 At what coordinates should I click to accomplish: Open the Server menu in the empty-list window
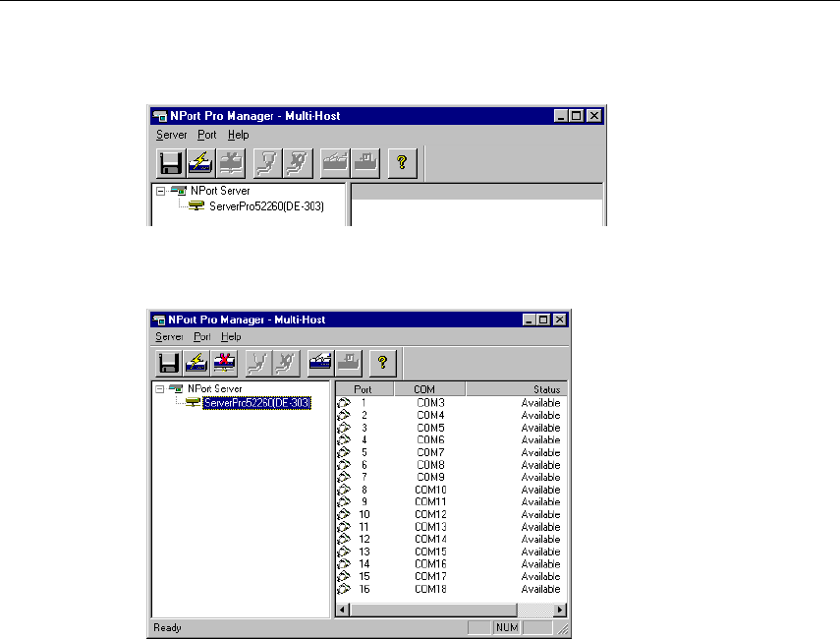pos(171,135)
